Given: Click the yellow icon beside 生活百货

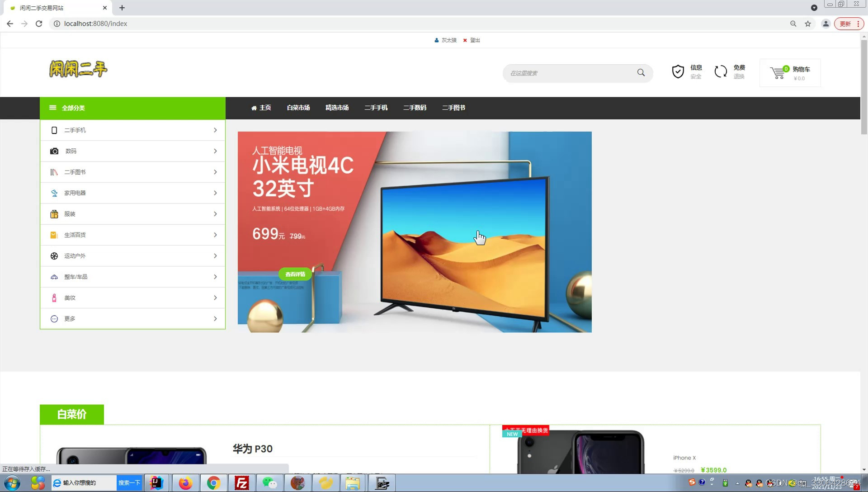Looking at the screenshot, I should coord(54,235).
